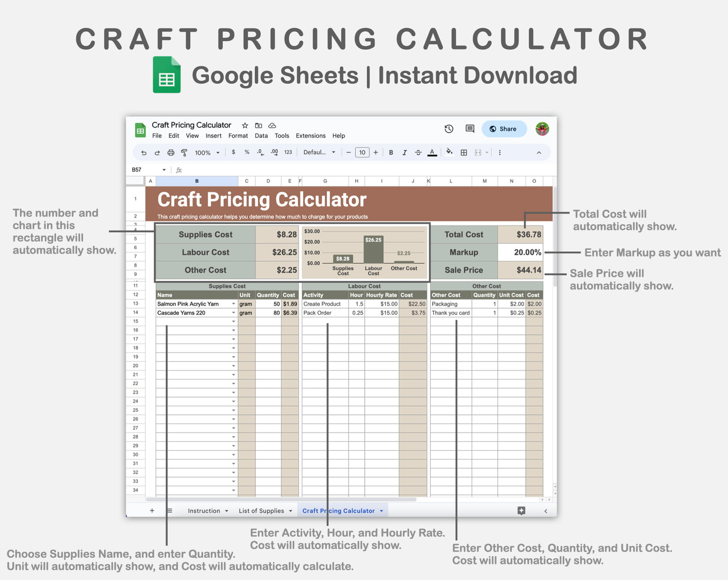
Task: Toggle italic formatting
Action: pyautogui.click(x=405, y=152)
